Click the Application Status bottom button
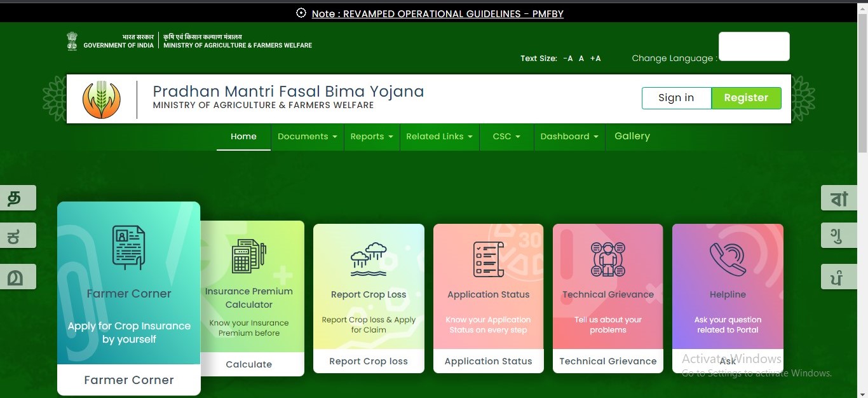The width and height of the screenshot is (868, 398). point(488,361)
